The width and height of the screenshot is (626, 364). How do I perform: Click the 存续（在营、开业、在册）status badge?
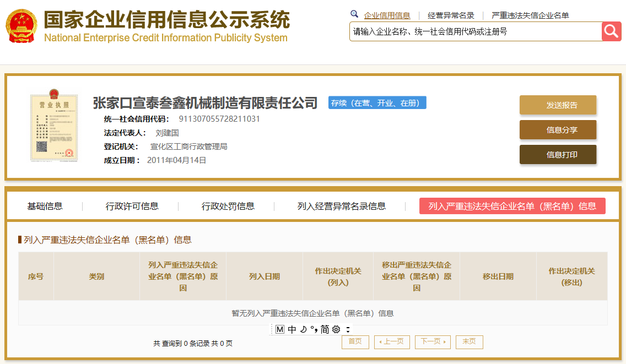pyautogui.click(x=377, y=102)
